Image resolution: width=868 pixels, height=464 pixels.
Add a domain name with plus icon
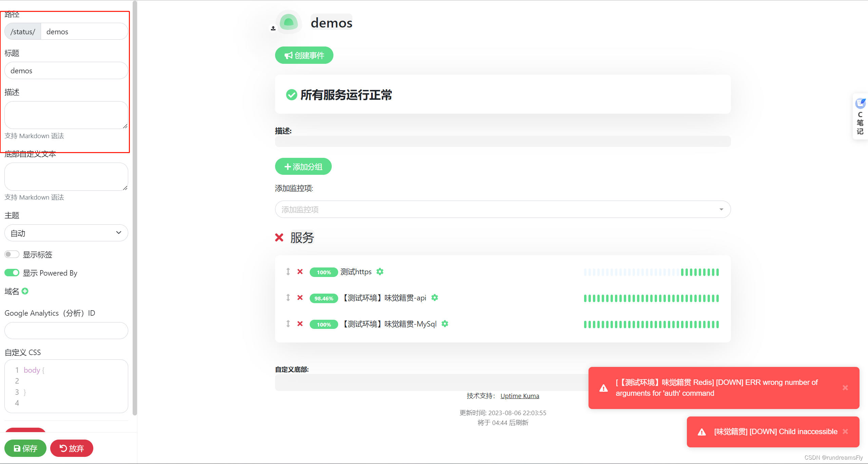point(25,291)
